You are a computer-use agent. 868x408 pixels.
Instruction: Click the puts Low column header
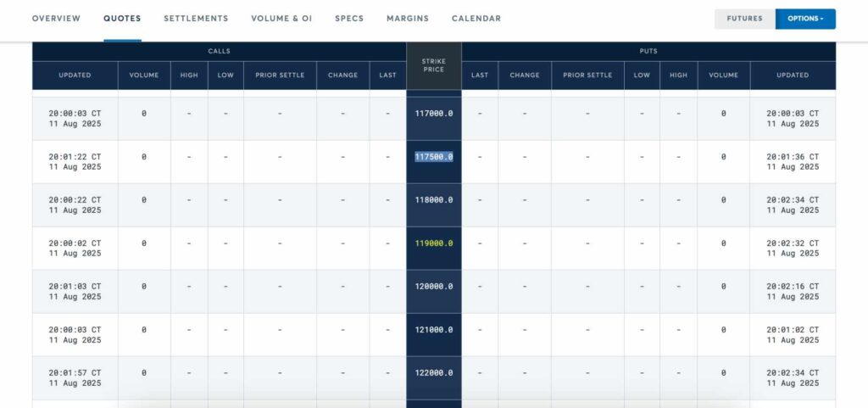[642, 75]
